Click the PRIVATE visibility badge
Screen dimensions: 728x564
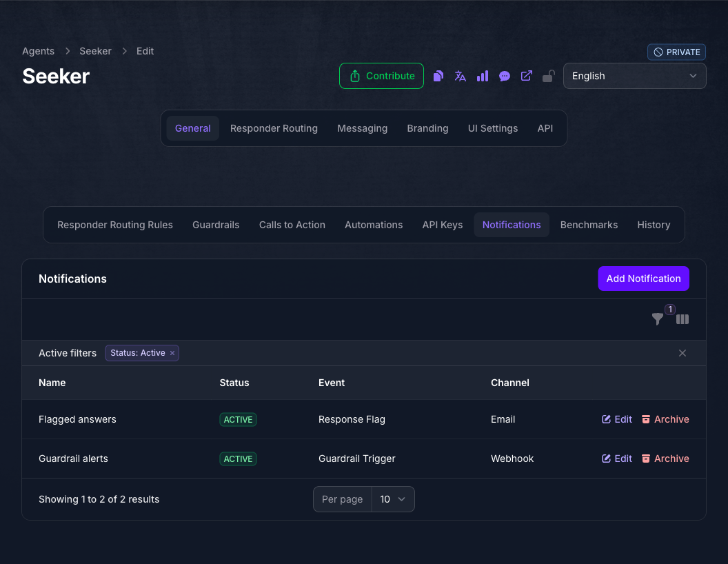tap(676, 52)
